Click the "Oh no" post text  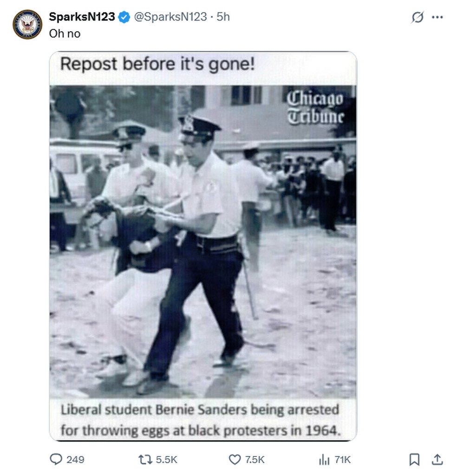[x=65, y=33]
